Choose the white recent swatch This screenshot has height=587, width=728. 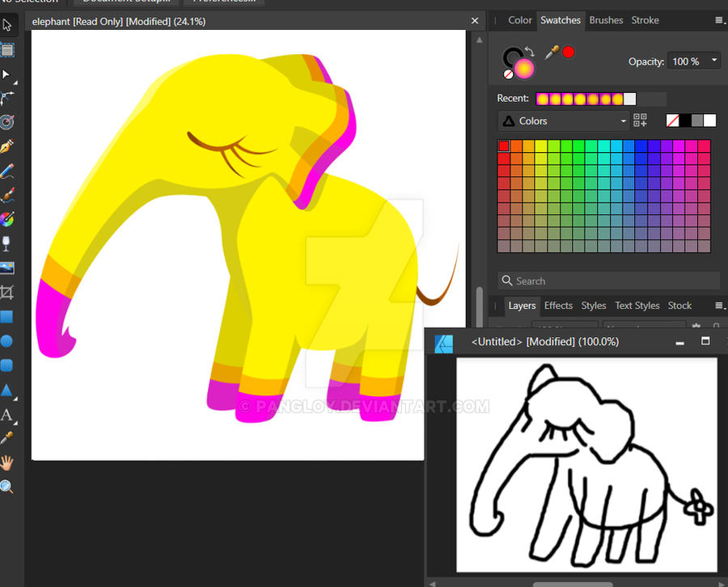click(x=630, y=99)
